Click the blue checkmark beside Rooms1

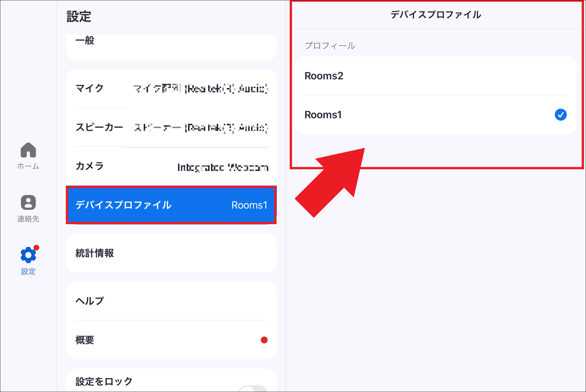[560, 115]
